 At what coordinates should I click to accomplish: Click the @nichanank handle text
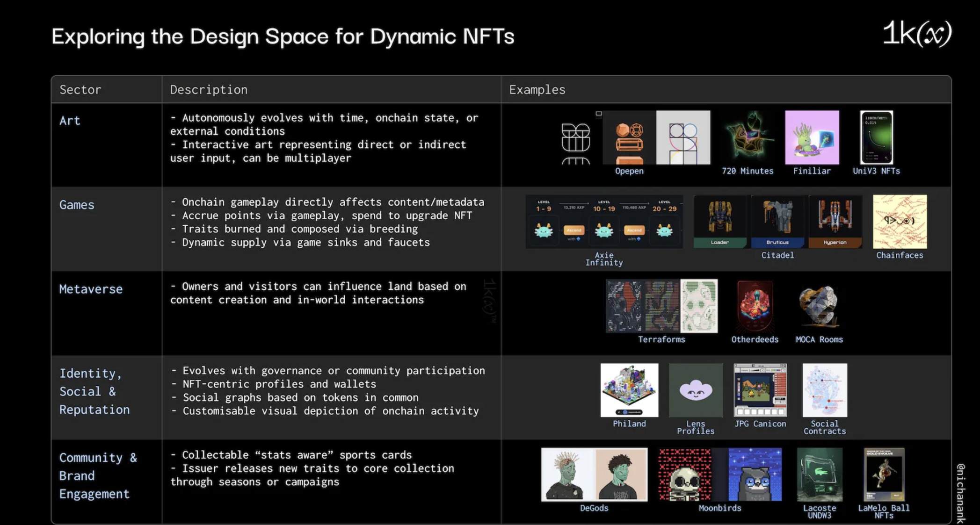[961, 493]
